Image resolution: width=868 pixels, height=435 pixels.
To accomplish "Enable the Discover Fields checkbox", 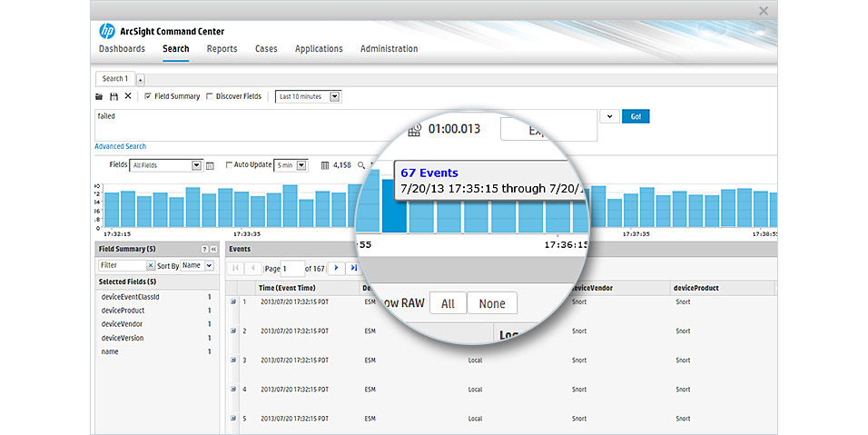I will click(210, 96).
